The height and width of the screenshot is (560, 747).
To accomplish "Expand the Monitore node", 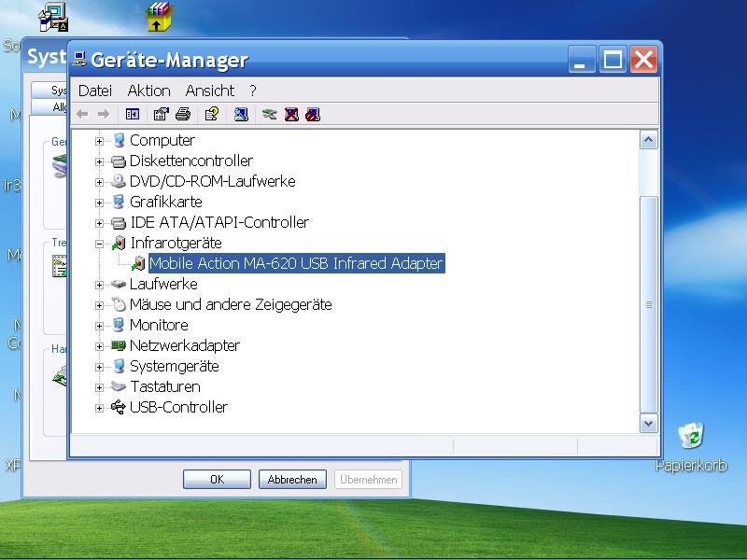I will coord(99,326).
